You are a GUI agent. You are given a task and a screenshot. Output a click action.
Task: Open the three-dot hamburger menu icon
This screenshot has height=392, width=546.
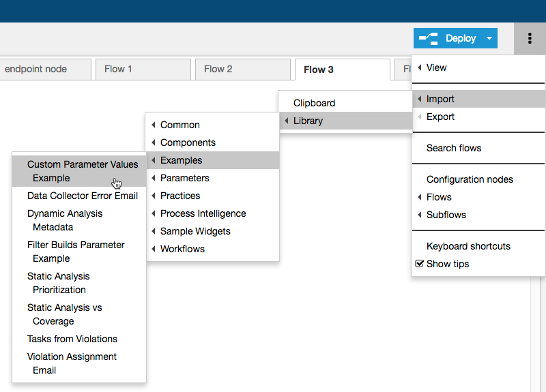pos(530,38)
